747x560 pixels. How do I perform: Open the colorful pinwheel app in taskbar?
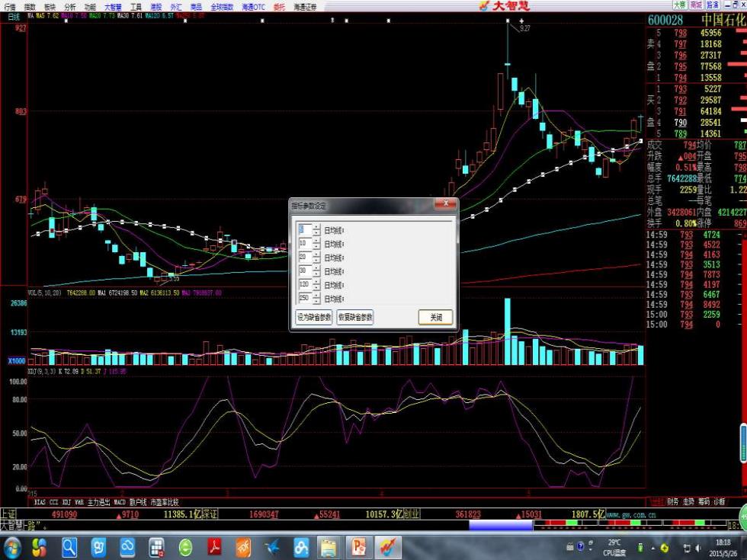(x=39, y=548)
